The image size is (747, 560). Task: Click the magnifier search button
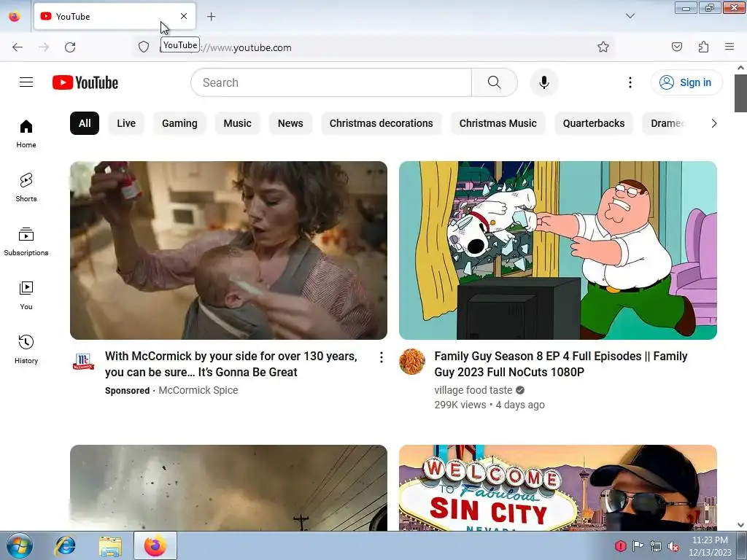[495, 82]
